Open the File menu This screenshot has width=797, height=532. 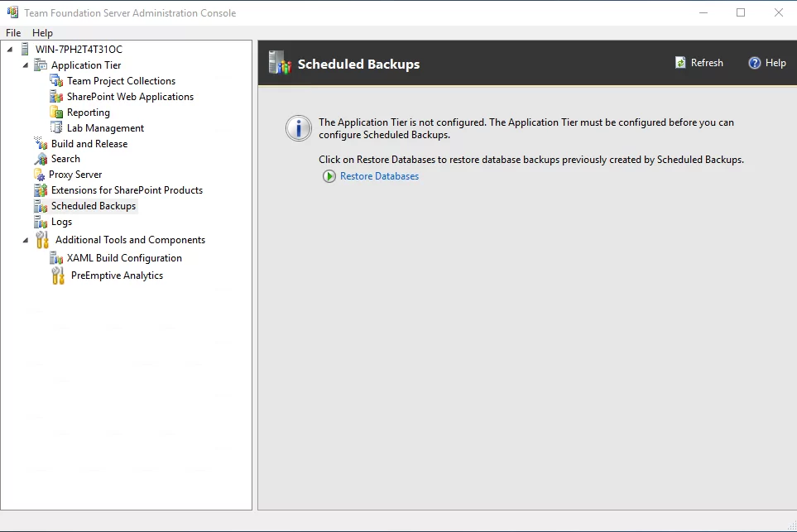tap(13, 33)
